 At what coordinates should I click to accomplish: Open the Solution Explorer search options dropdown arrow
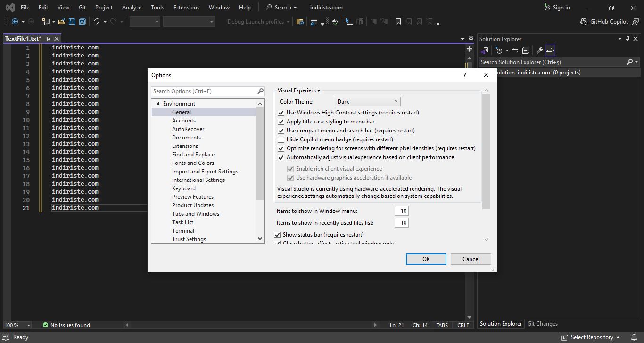coord(636,62)
